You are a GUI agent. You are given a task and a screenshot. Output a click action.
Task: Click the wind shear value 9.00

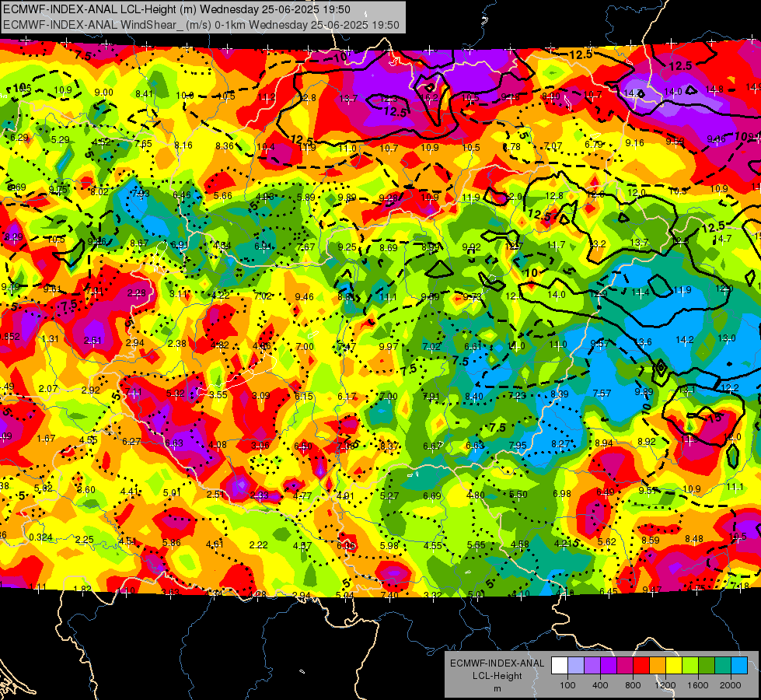(x=104, y=93)
